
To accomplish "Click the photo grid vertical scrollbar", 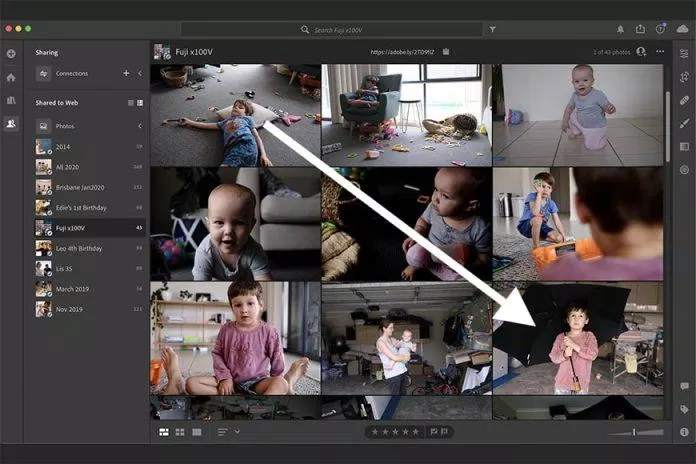I will (x=668, y=127).
